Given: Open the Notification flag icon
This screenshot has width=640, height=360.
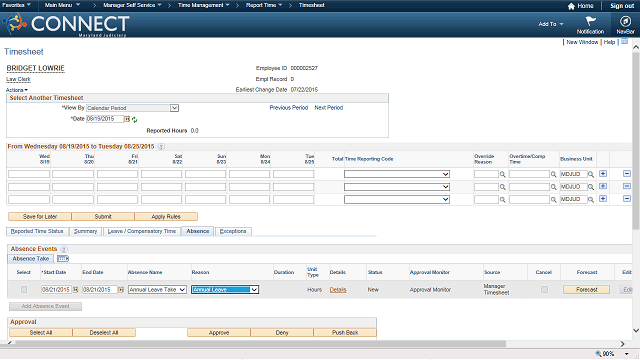Looking at the screenshot, I should [x=591, y=21].
